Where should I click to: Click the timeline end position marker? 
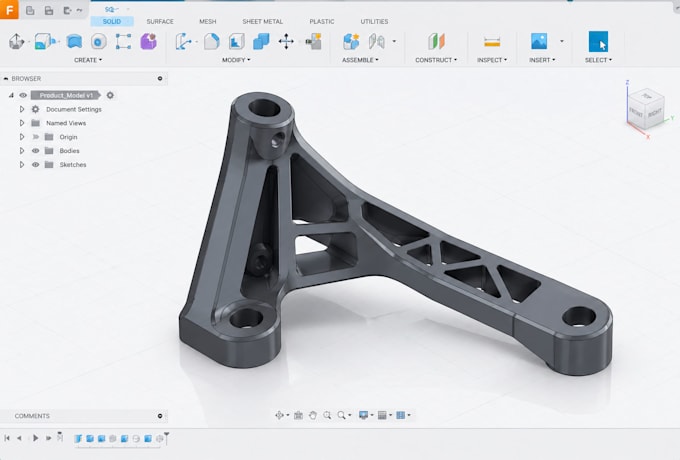coord(167,438)
